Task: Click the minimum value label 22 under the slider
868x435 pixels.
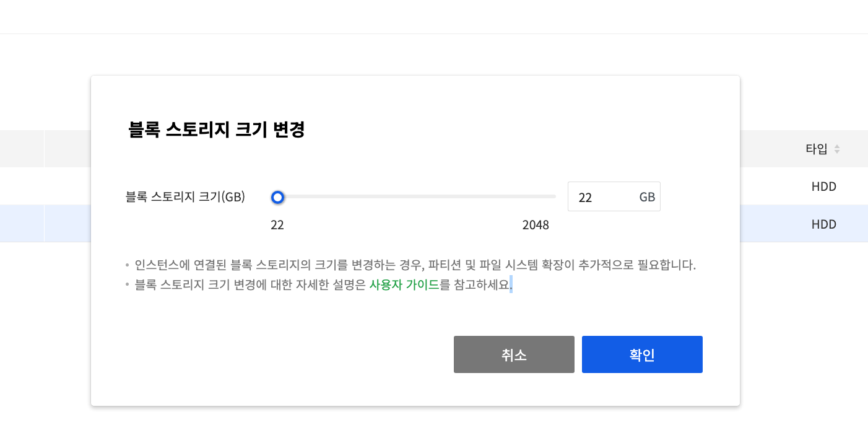Action: 277,225
